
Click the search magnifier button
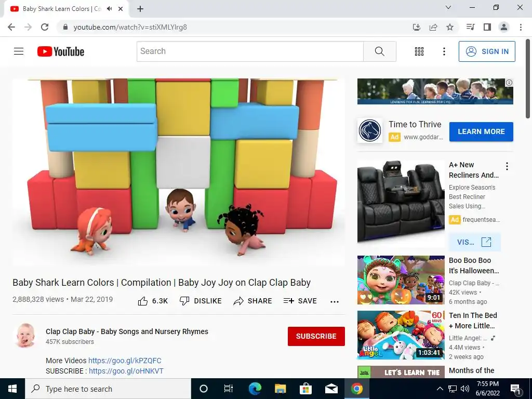380,51
